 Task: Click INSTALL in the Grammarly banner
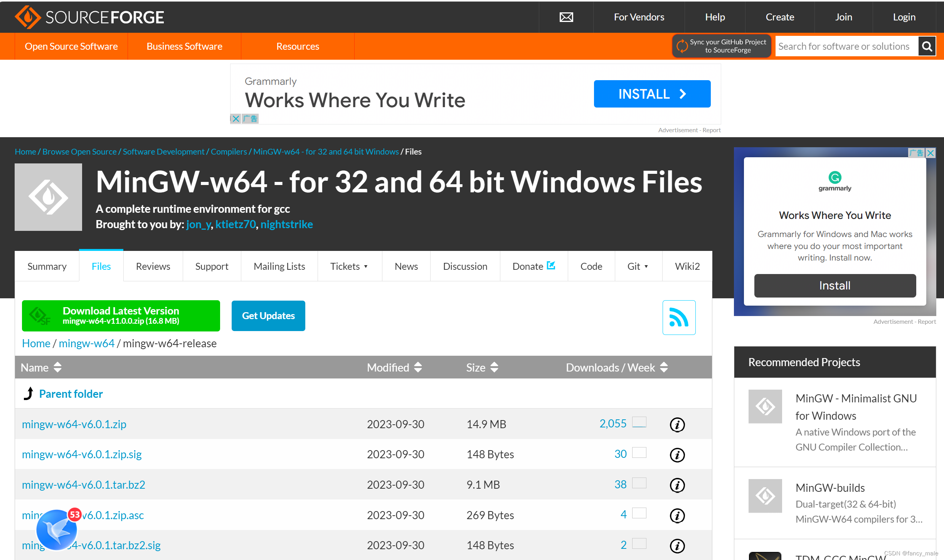pyautogui.click(x=652, y=94)
